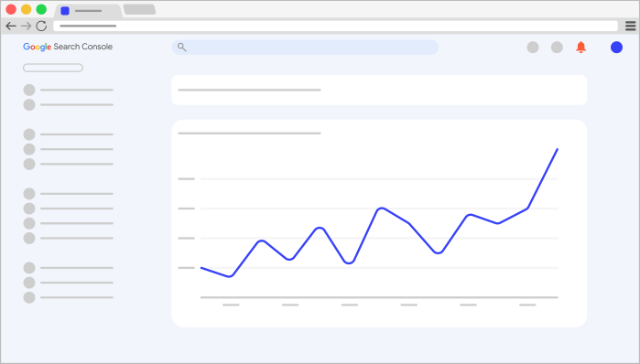Click the browser address bar
Screen dimensions: 640x364
click(335, 27)
